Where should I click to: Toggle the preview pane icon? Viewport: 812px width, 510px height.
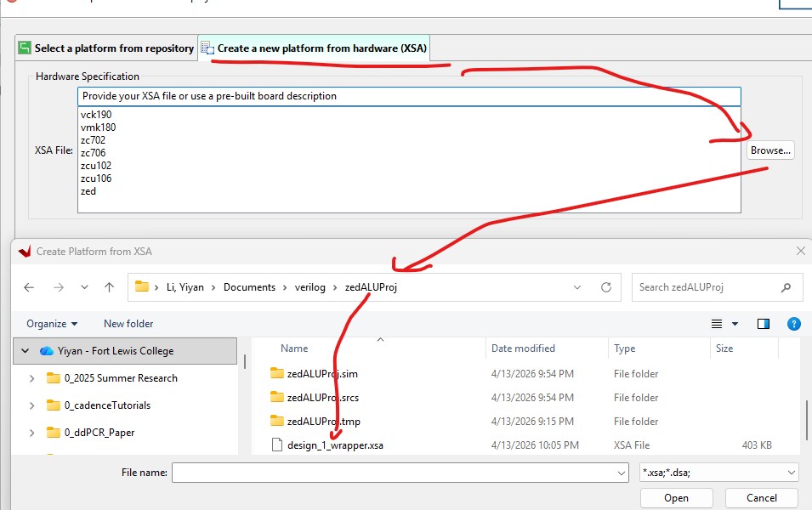coord(763,324)
